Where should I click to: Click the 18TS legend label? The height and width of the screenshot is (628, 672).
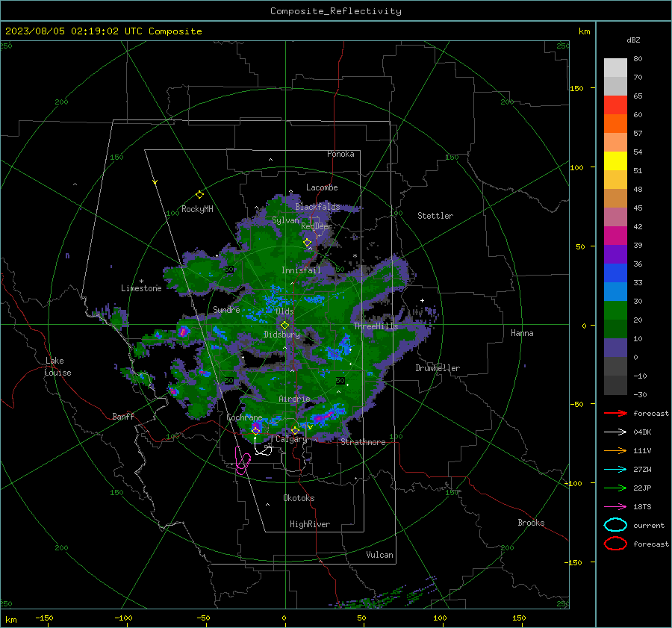coord(642,507)
